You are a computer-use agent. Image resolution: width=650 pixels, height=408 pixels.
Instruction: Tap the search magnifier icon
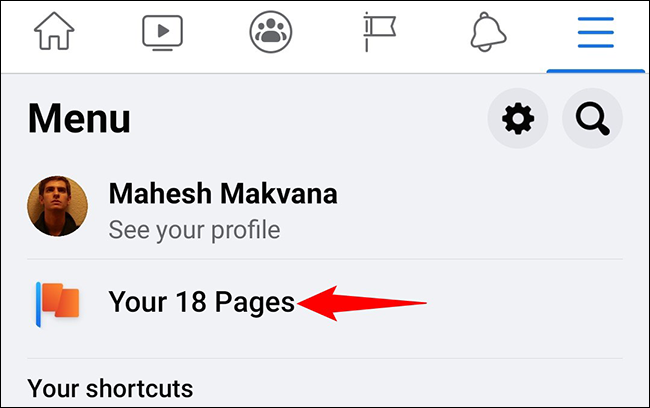coord(592,120)
